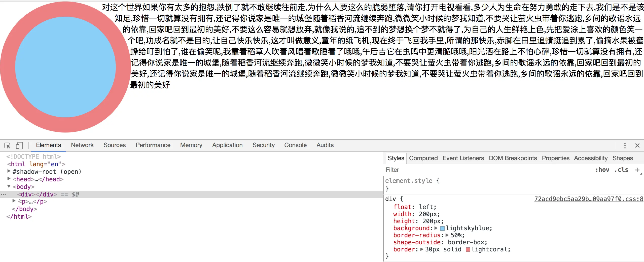Select the Shapes sidebar tab
Image resolution: width=644 pixels, height=262 pixels.
[623, 158]
